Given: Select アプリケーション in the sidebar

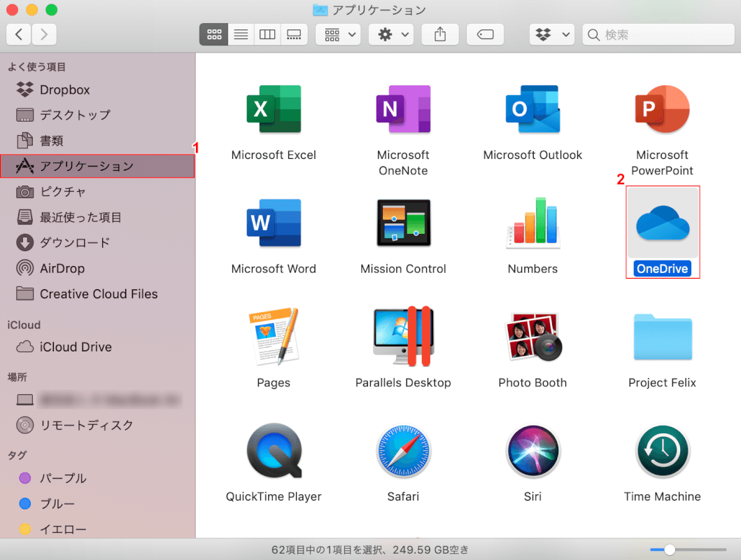Looking at the screenshot, I should point(98,167).
